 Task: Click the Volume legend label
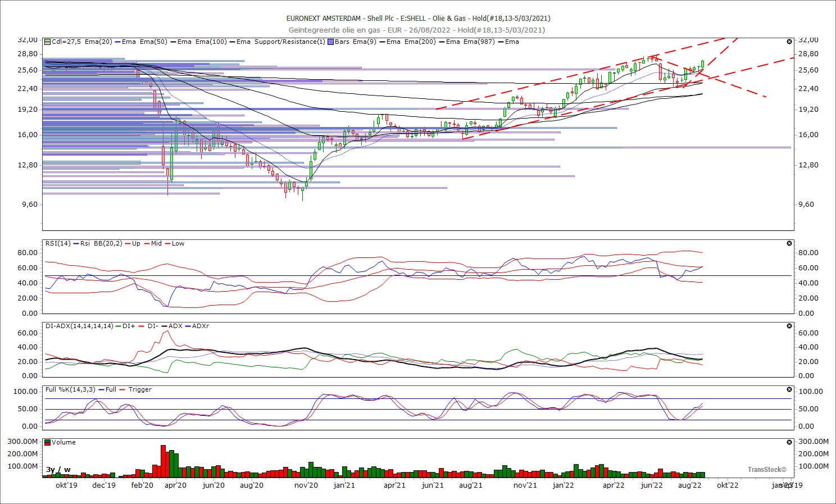pyautogui.click(x=63, y=442)
